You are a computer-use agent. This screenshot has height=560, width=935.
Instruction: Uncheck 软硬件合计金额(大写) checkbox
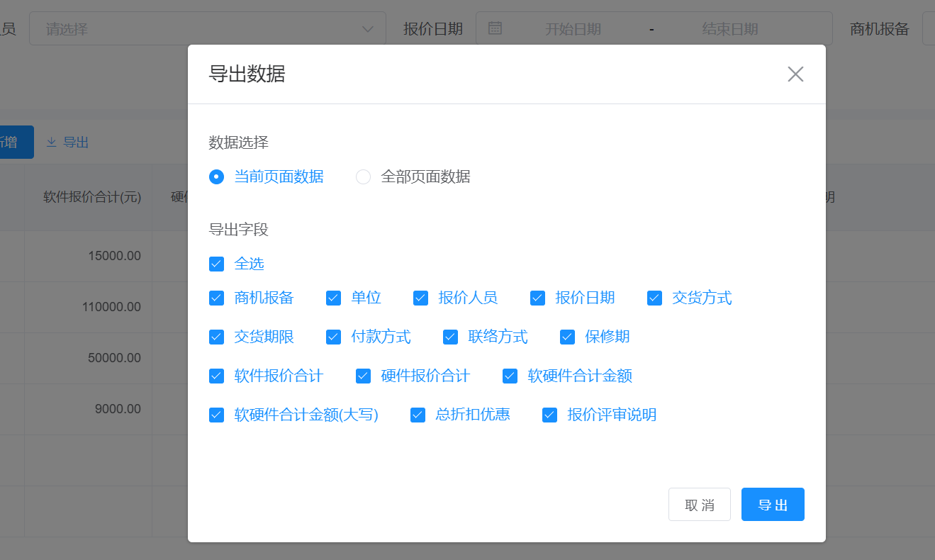pos(217,415)
